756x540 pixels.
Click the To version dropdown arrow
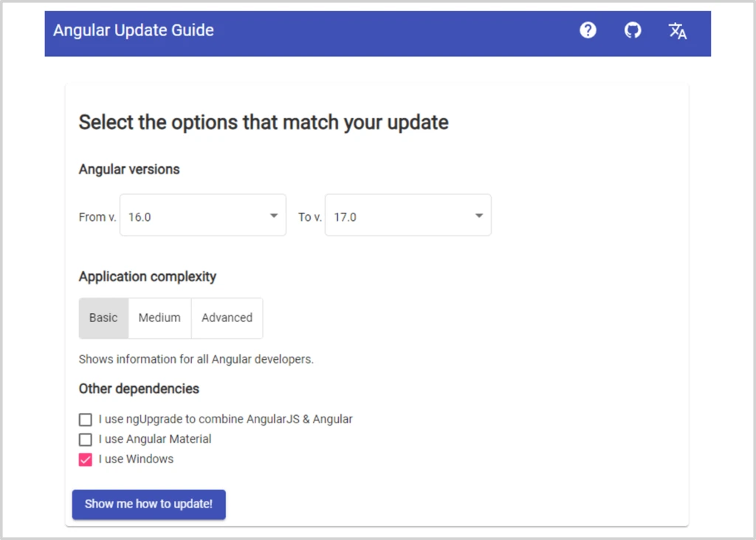tap(479, 216)
